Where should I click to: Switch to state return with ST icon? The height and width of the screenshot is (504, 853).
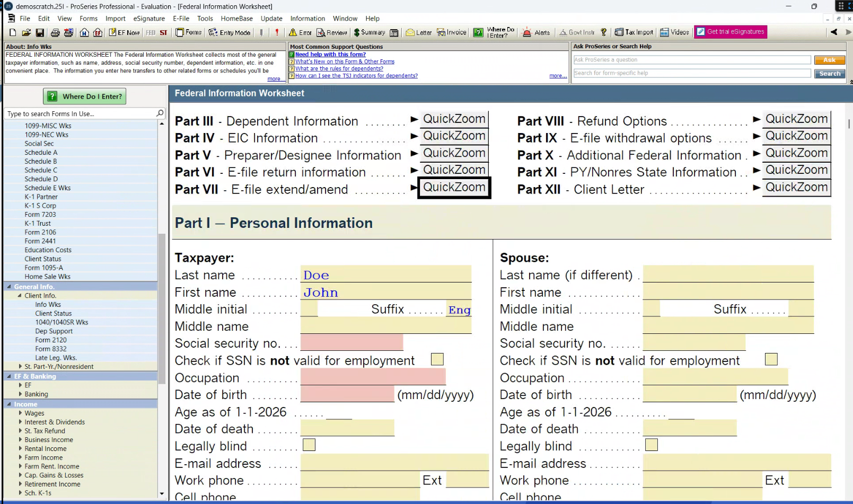(x=163, y=32)
